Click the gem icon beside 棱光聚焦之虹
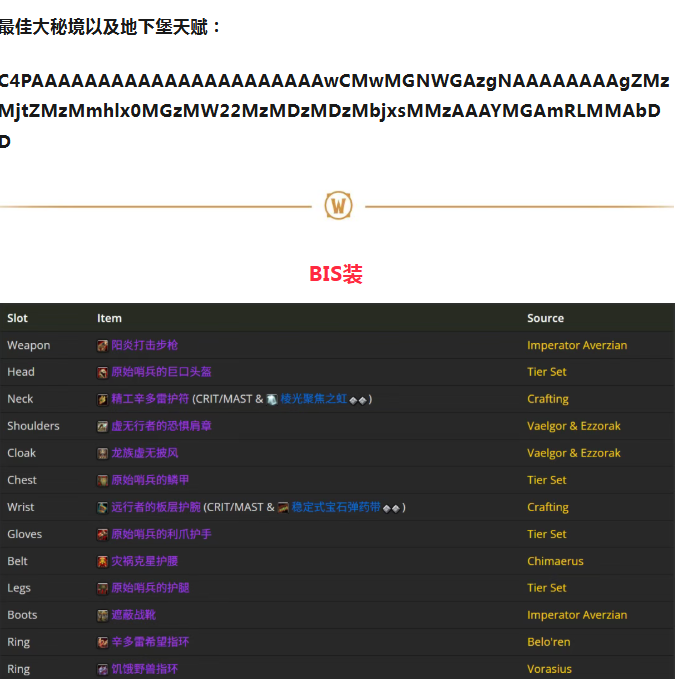Image resolution: width=675 pixels, height=679 pixels. coord(271,399)
